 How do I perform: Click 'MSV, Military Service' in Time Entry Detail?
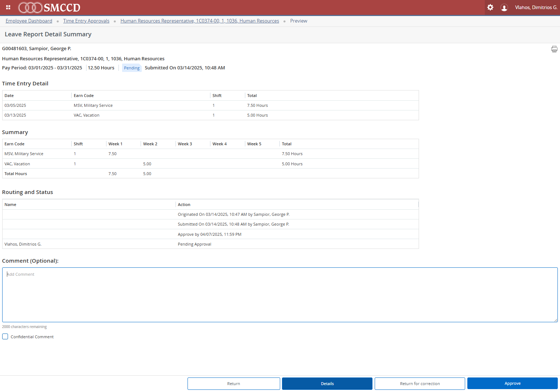(x=93, y=105)
